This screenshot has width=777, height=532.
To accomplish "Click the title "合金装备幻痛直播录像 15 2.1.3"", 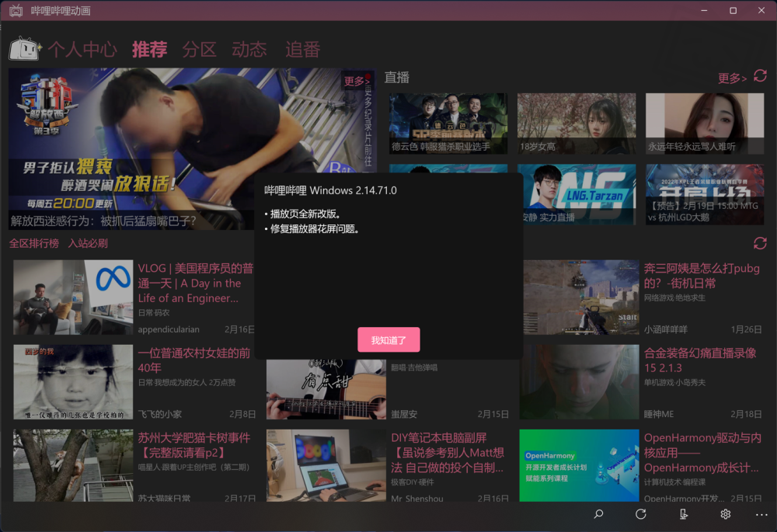I will 700,360.
